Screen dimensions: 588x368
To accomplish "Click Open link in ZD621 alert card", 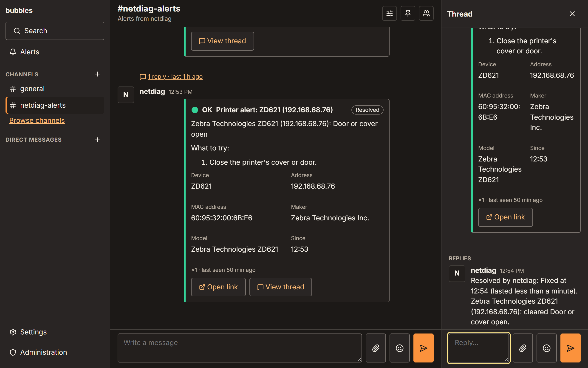I will pyautogui.click(x=218, y=287).
